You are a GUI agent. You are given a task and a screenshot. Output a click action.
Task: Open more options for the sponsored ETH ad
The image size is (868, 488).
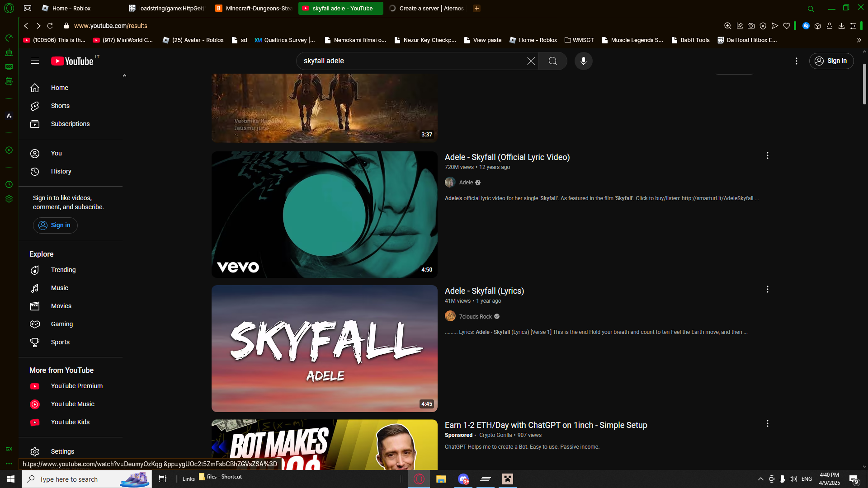(x=767, y=424)
